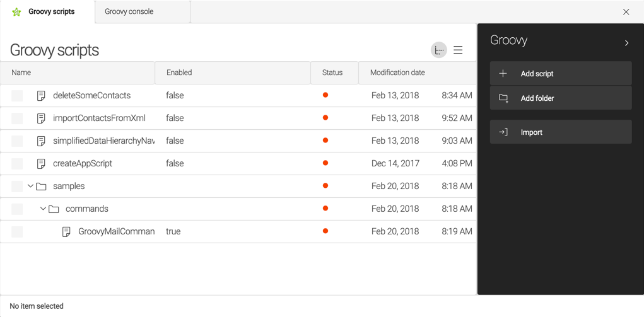Select the createAppScript script name

point(83,163)
